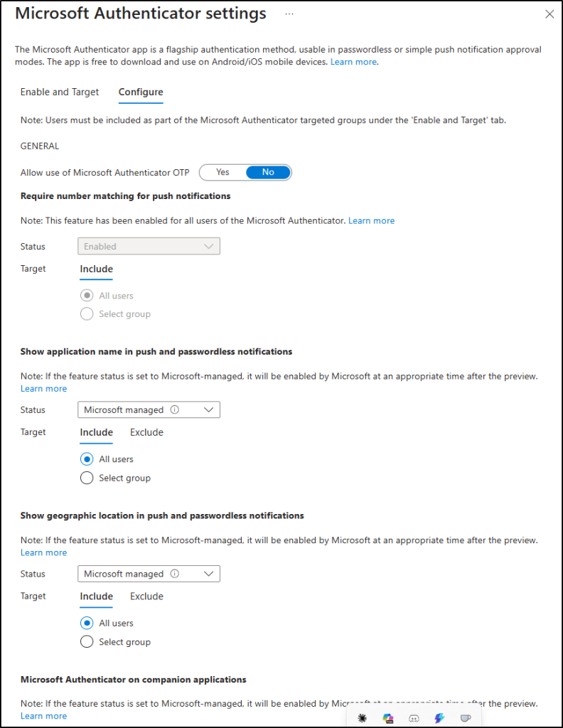
Task: Choose Select group under geographic location target
Action: 87,641
